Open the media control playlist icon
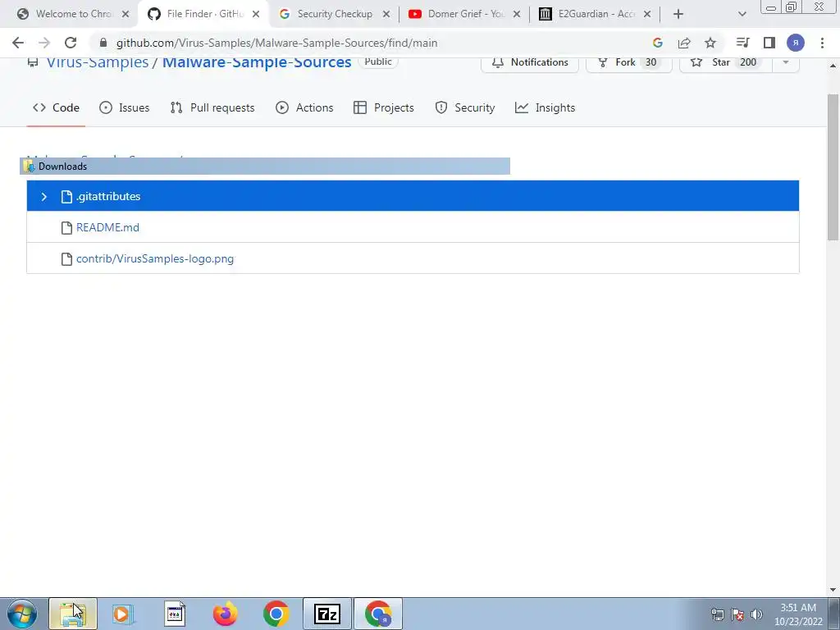Viewport: 840px width, 630px height. tap(742, 43)
